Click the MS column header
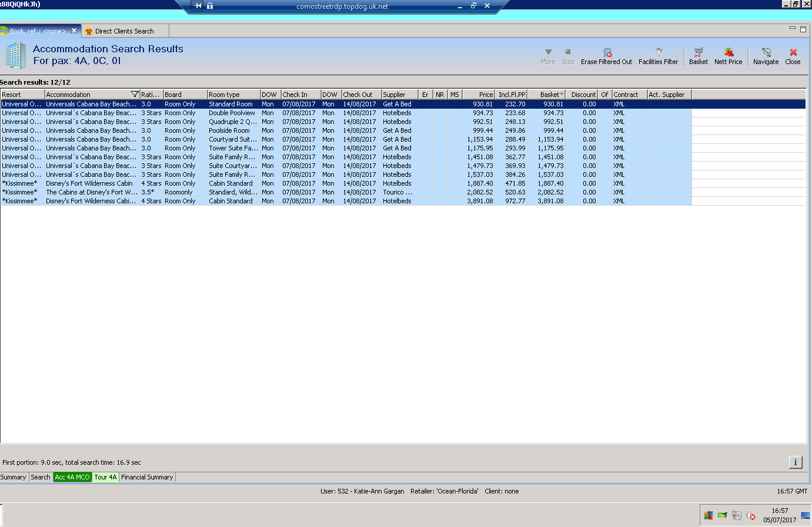 click(455, 95)
